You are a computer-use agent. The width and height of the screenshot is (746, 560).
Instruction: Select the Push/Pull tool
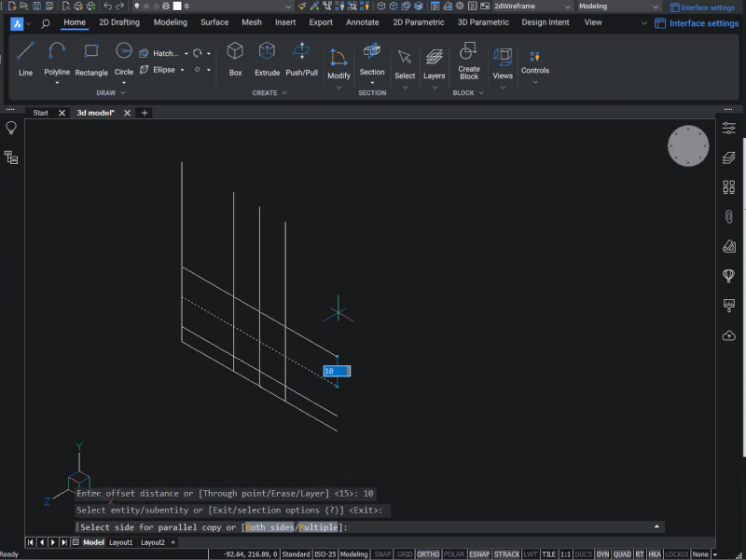coord(300,58)
